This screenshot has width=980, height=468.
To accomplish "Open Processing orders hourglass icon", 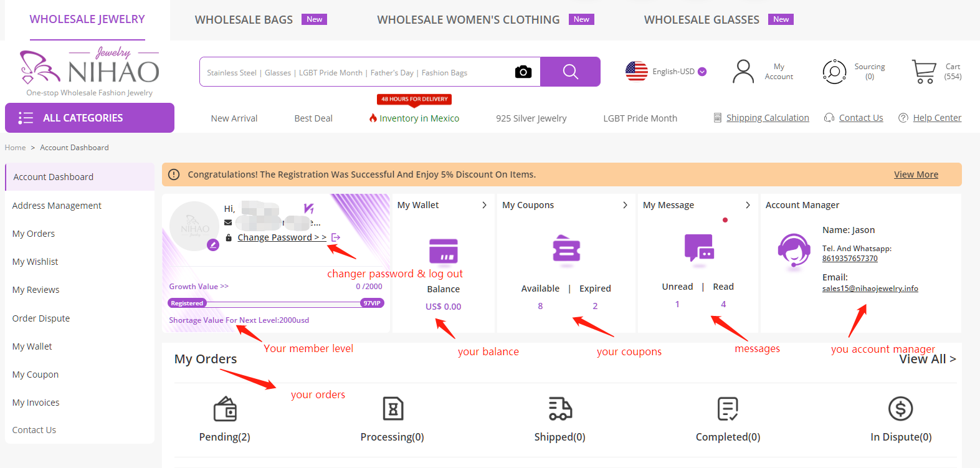I will tap(392, 409).
